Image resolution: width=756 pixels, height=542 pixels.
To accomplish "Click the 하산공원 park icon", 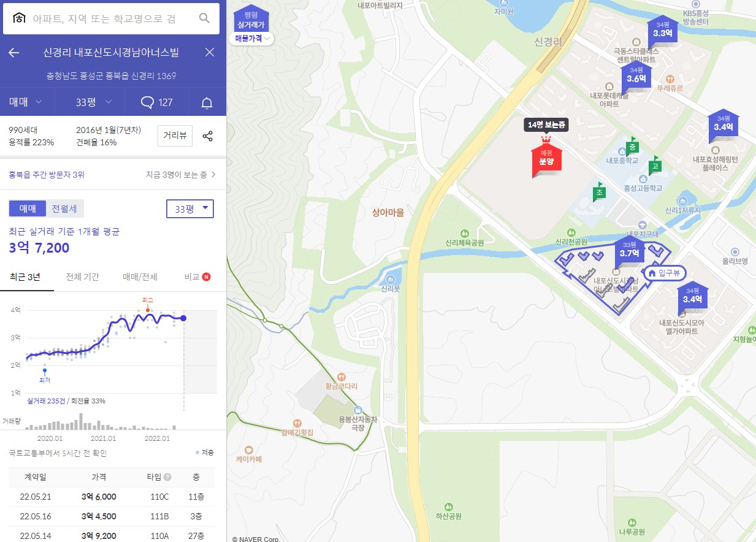I will 449,506.
